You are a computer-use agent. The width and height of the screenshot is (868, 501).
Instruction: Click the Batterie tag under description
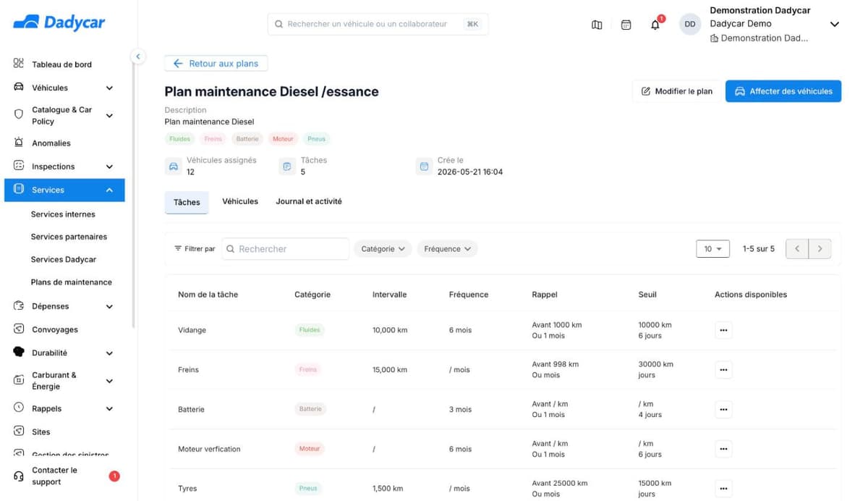[x=247, y=138]
